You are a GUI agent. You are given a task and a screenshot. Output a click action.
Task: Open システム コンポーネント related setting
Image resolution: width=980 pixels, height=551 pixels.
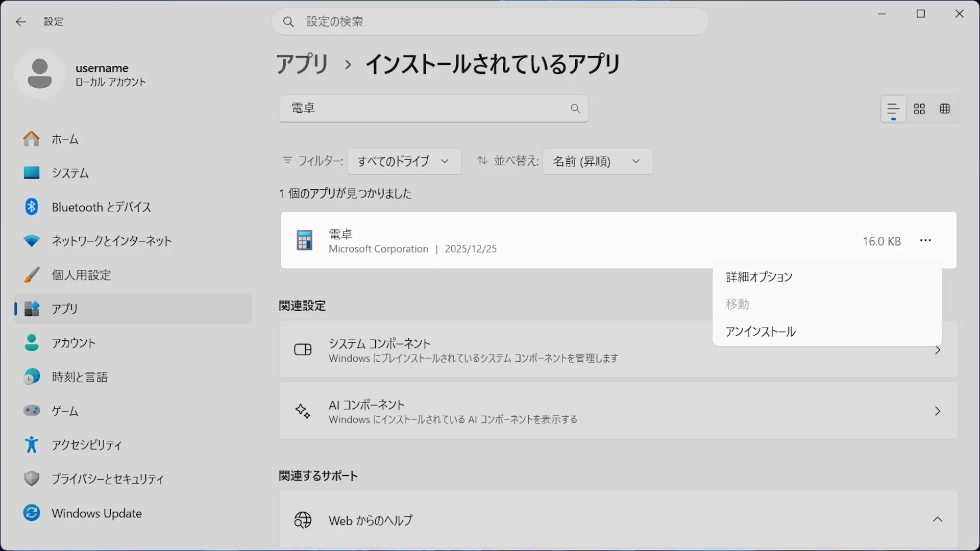tap(618, 349)
